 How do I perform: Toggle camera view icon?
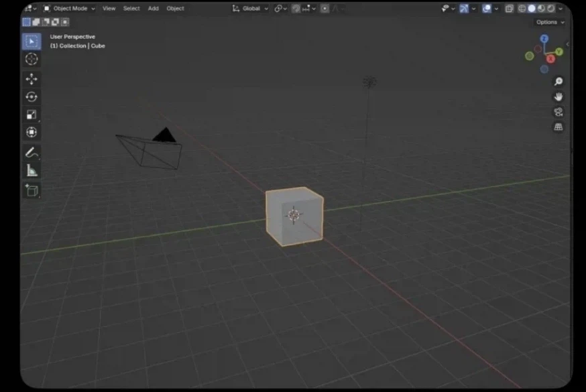[x=559, y=112]
